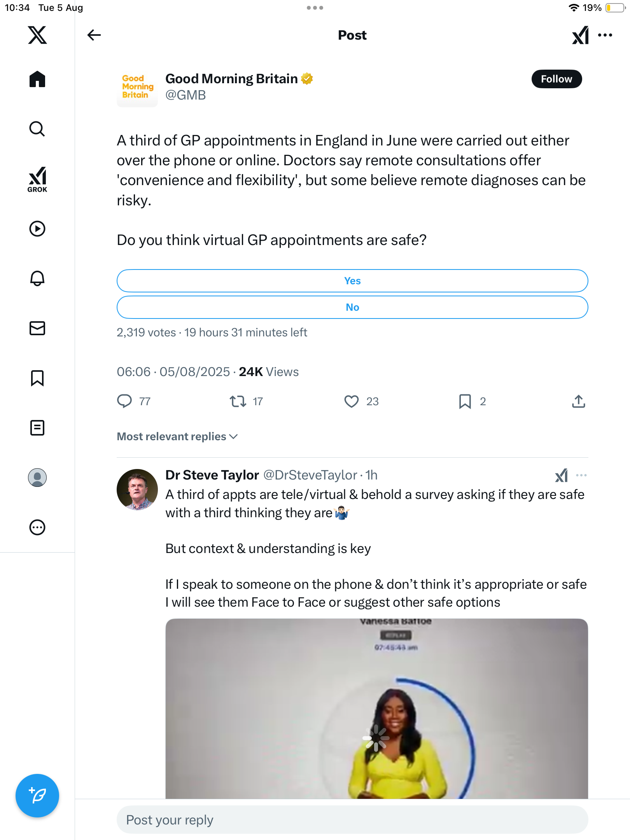630x840 pixels.
Task: Open the Grok sidebar item
Action: pyautogui.click(x=37, y=180)
